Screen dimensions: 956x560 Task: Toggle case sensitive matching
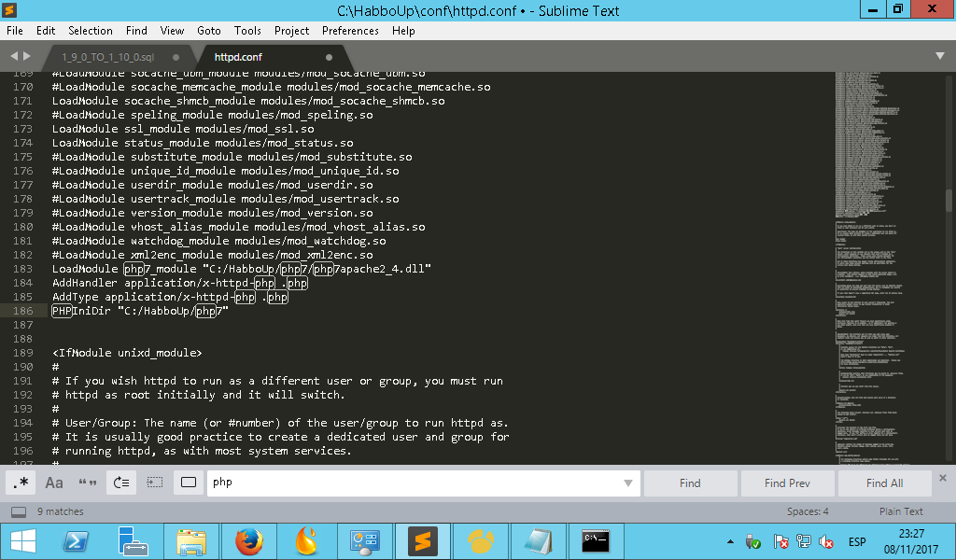[54, 483]
